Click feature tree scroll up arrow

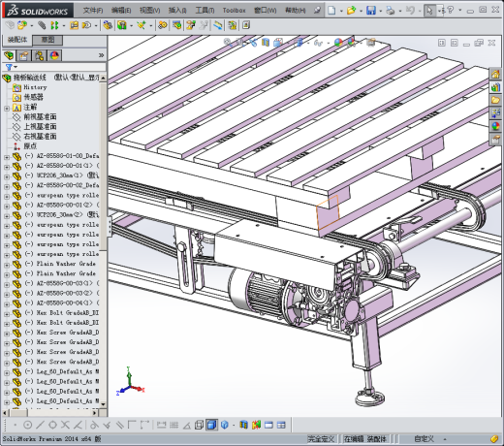tap(103, 78)
